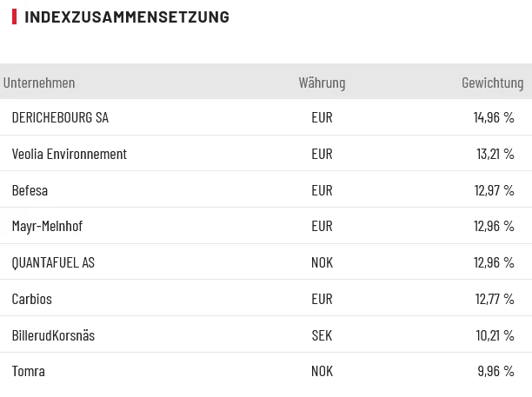Click the Tomra company name
The image size is (532, 397).
point(29,371)
